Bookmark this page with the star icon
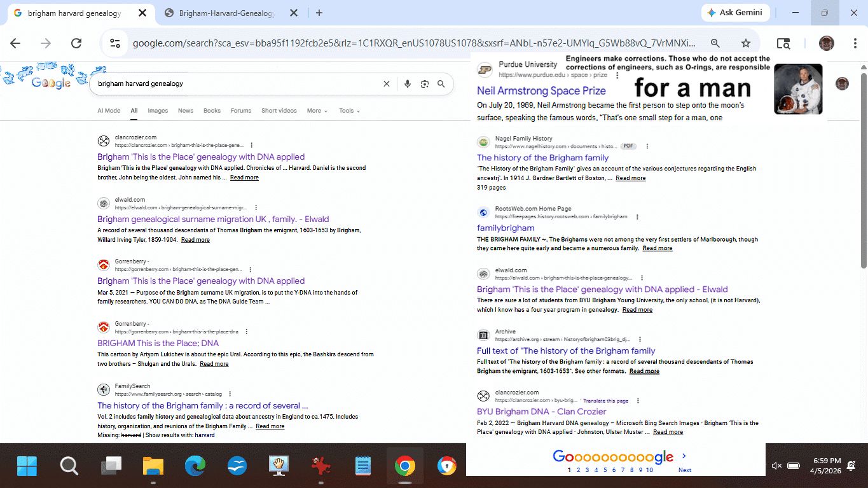The height and width of the screenshot is (488, 868). pos(746,43)
